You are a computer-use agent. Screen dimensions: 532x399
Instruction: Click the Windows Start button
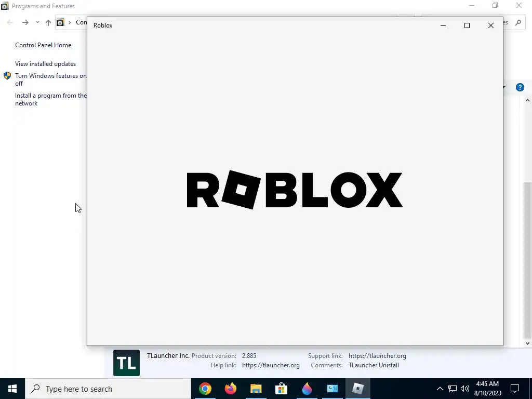pyautogui.click(x=12, y=389)
